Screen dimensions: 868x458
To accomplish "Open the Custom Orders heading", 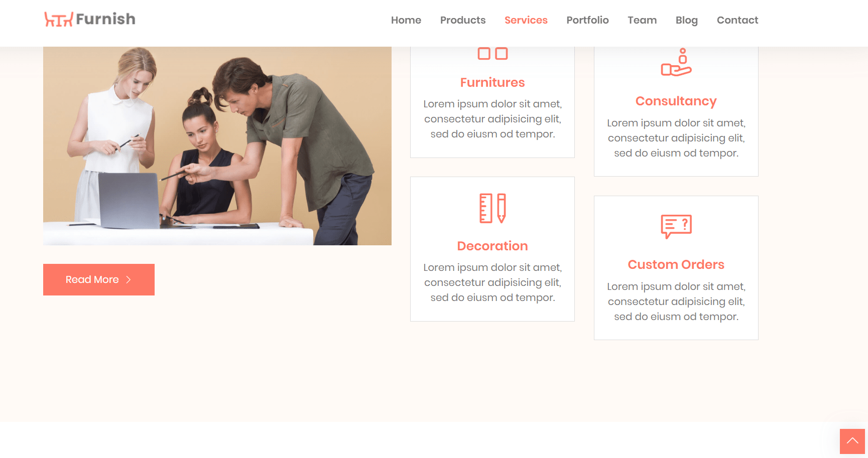I will click(676, 265).
